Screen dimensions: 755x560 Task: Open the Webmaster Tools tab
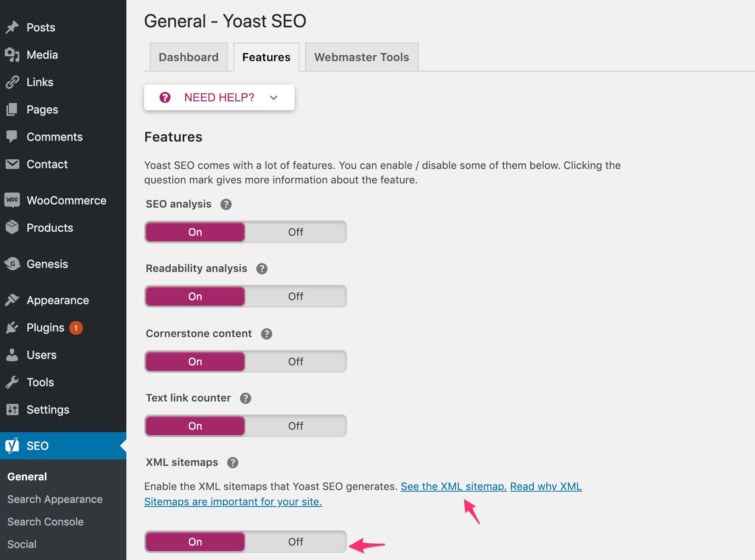[x=361, y=57]
